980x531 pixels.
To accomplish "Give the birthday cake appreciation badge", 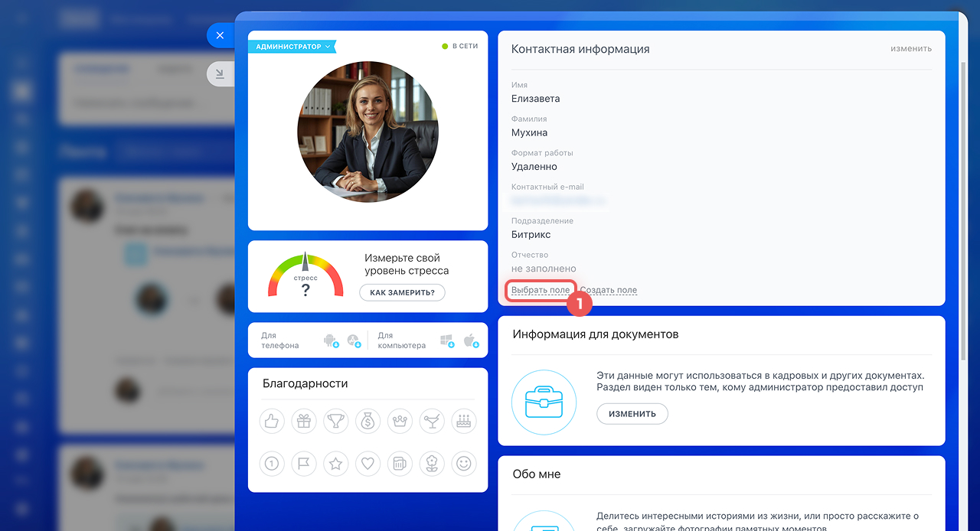I will tap(463, 421).
